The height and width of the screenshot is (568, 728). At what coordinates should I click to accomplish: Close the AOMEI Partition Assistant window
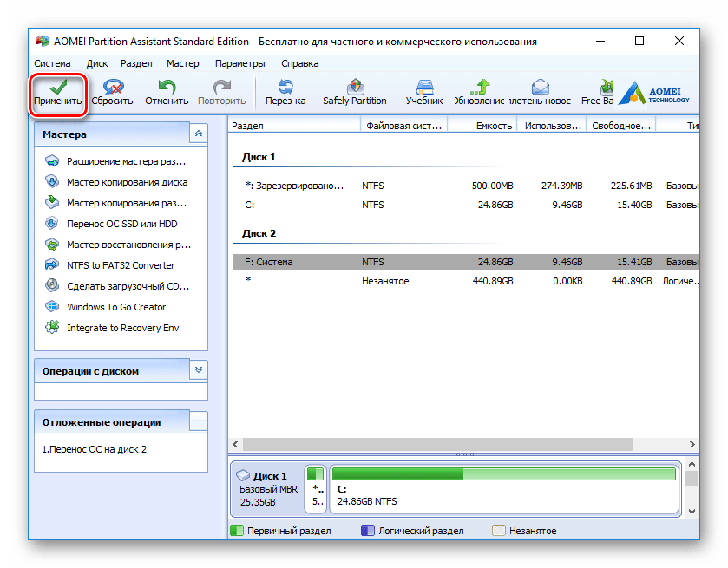click(679, 42)
